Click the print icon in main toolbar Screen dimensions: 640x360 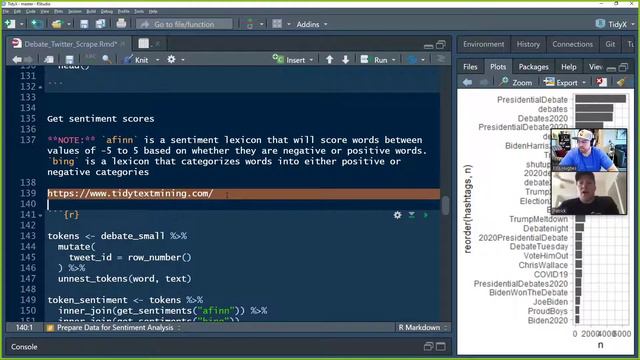[121, 24]
